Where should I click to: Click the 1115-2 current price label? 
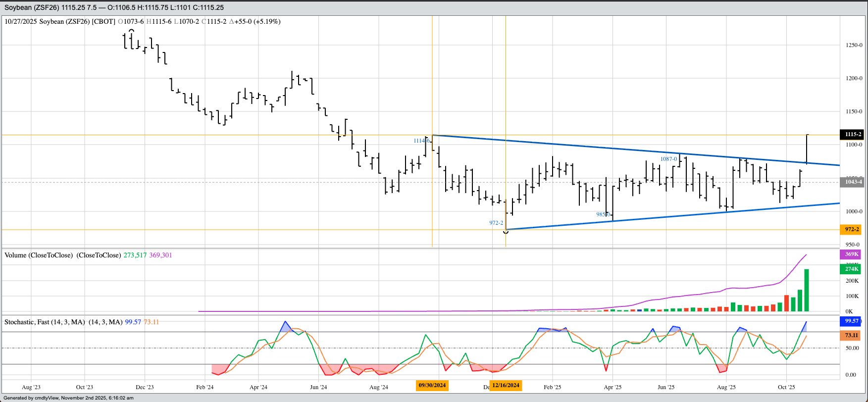(853, 134)
